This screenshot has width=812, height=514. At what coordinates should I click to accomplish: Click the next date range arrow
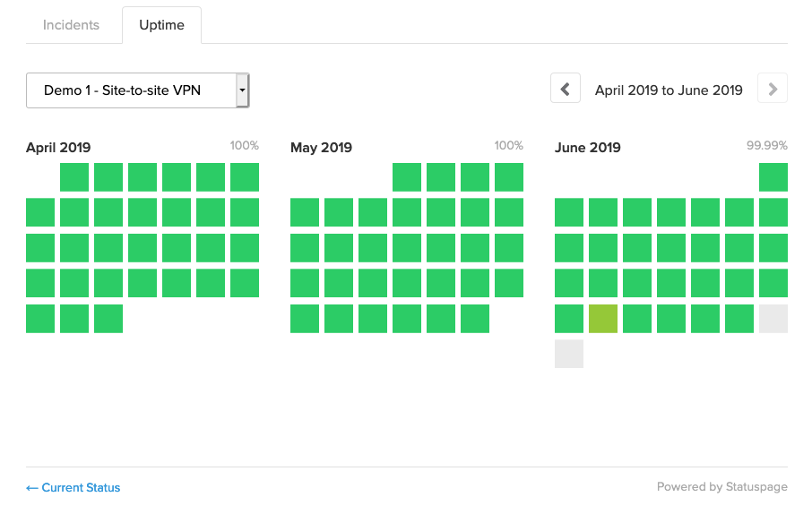click(x=773, y=90)
